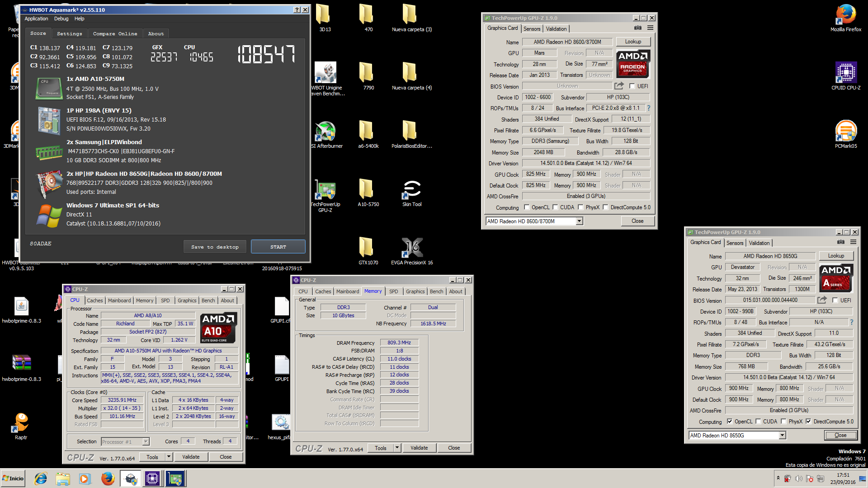
Task: Expand Processor #1 selection dropdown in CPU-Z
Action: point(146,442)
